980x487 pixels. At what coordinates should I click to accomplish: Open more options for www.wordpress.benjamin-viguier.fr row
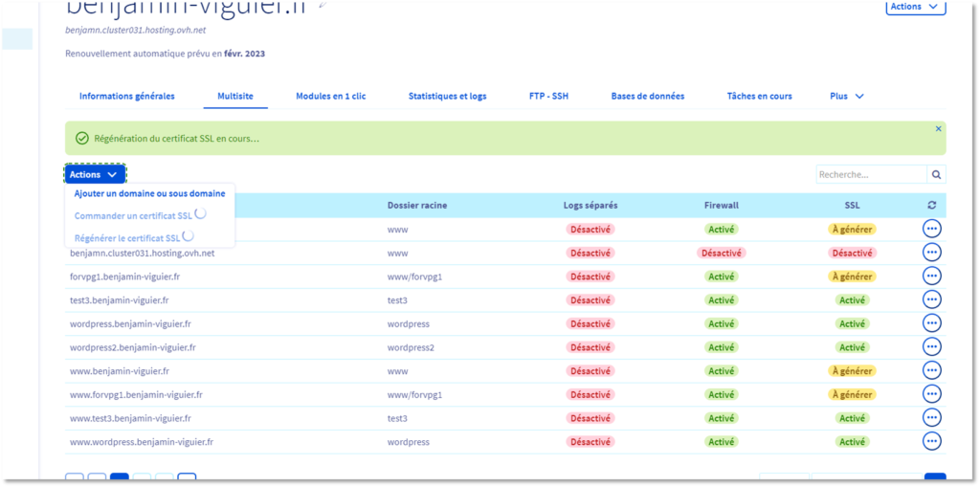932,441
